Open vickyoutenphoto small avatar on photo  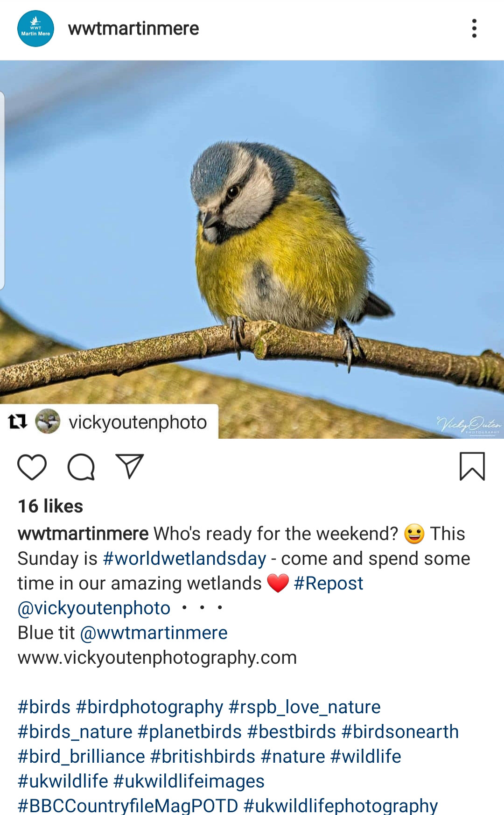pyautogui.click(x=48, y=421)
